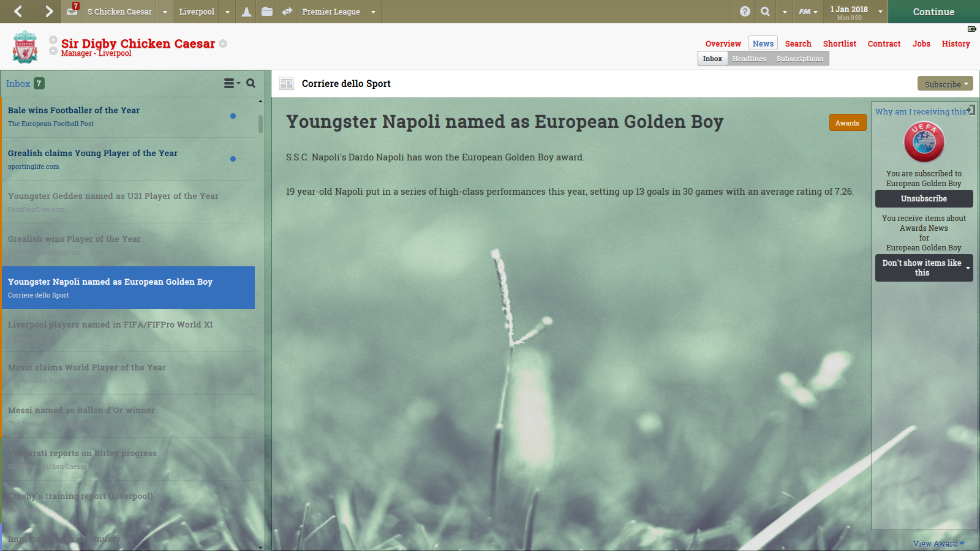Click the newspaper icon beside Corriere dello Sport
This screenshot has height=551, width=980.
pos(287,84)
